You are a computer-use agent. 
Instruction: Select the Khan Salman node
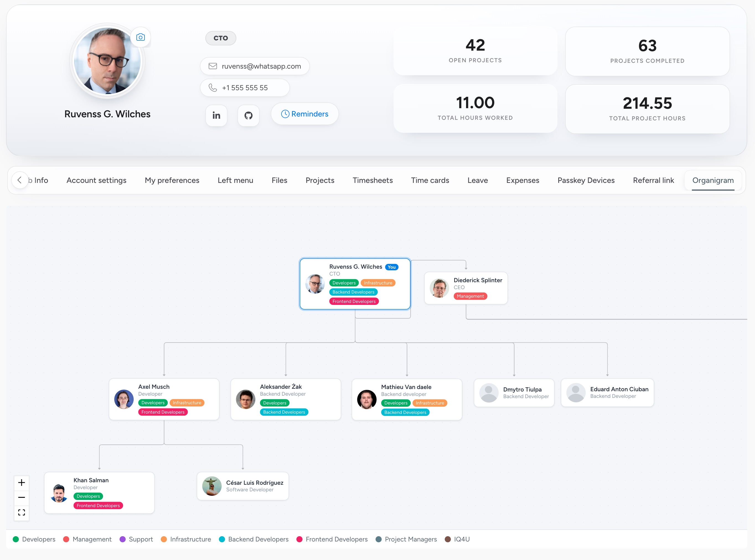(99, 493)
